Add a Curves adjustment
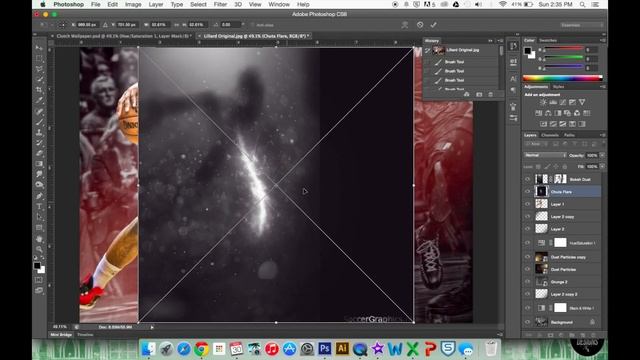This screenshot has height=360, width=640. click(x=563, y=102)
